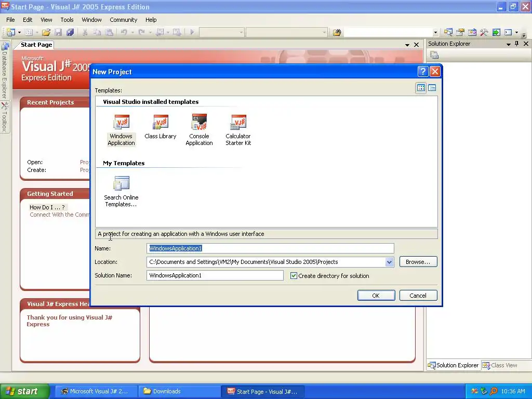Click the Undo toolbar icon
The image size is (532, 399).
click(124, 32)
